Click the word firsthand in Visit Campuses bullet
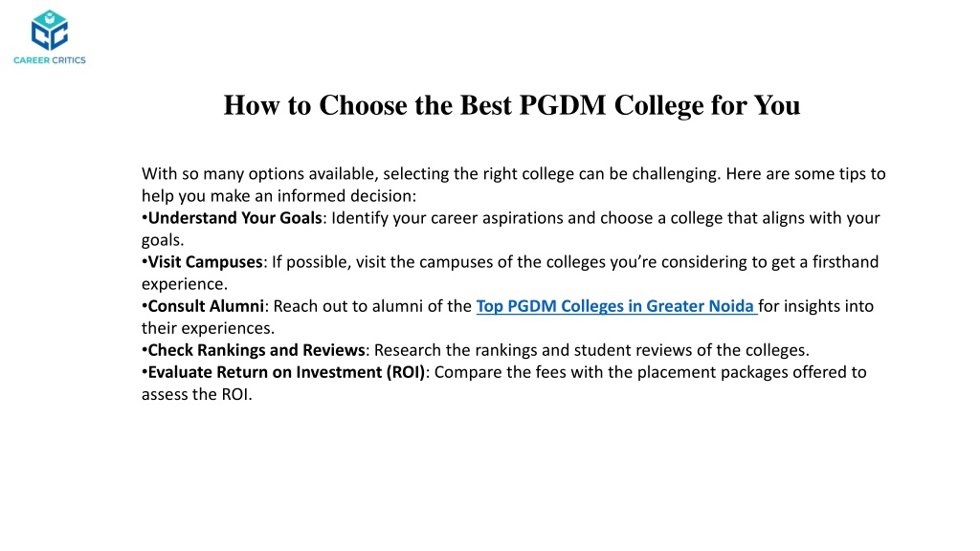The height and width of the screenshot is (551, 980). 845,262
